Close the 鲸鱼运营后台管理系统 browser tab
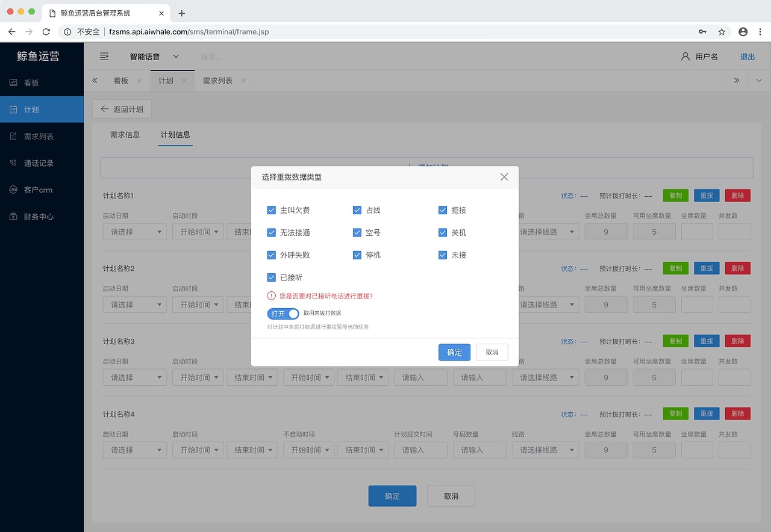 pos(161,13)
